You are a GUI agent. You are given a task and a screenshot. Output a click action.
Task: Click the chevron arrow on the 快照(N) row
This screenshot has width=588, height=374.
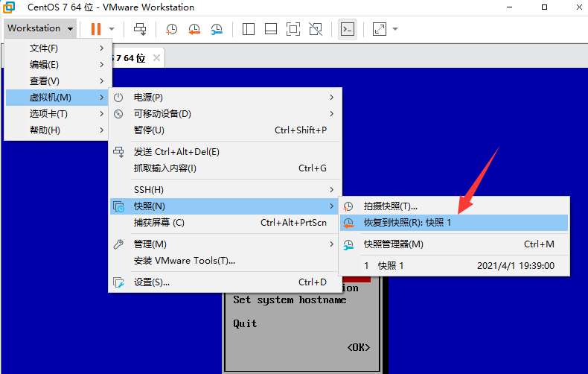click(x=331, y=206)
